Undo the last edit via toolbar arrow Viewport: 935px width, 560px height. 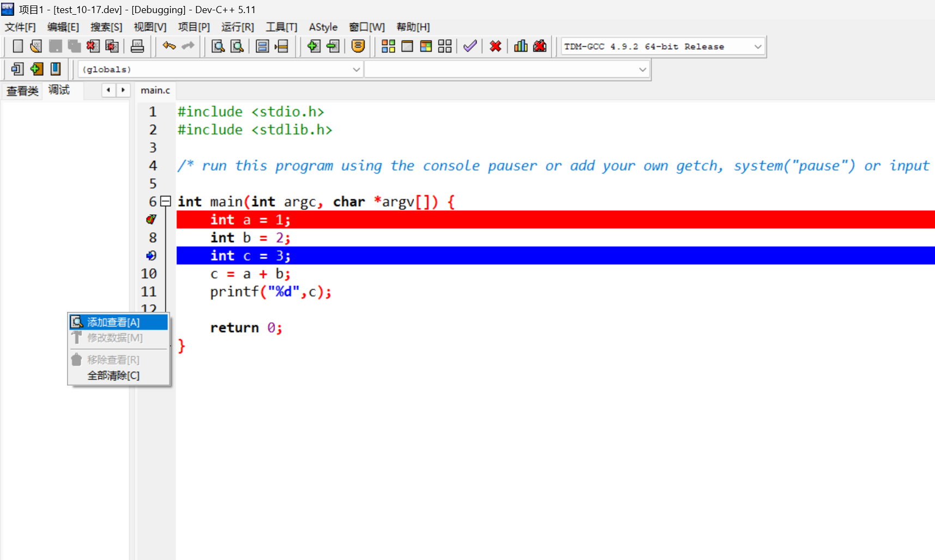(x=169, y=46)
